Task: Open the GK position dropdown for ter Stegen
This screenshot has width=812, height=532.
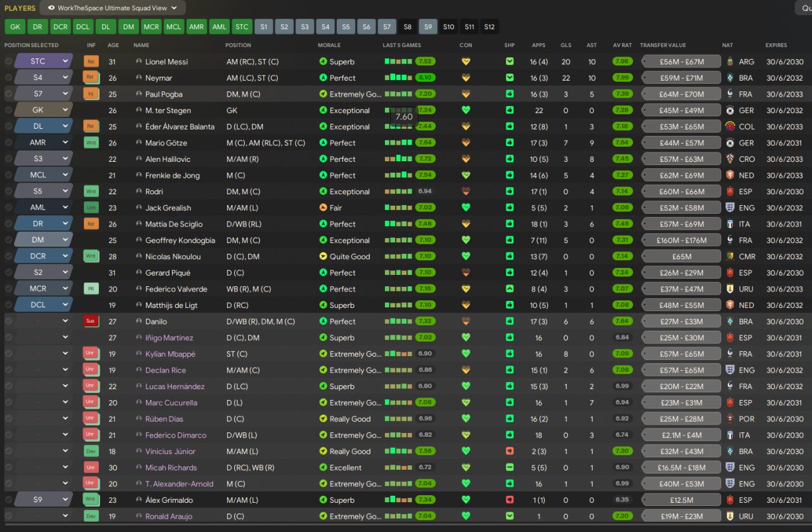Action: [43, 110]
